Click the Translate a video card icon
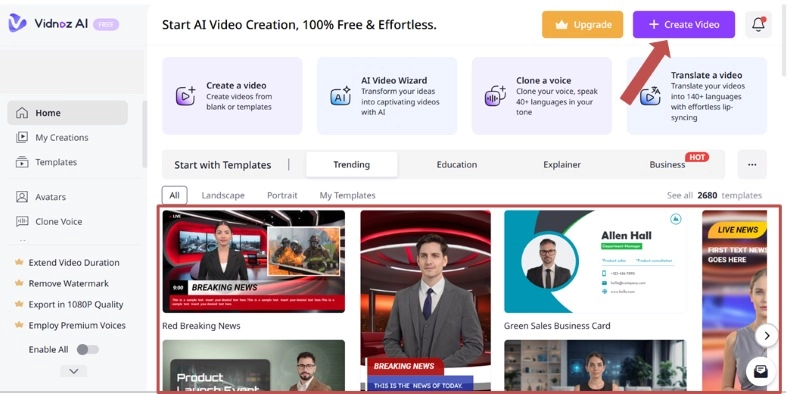The height and width of the screenshot is (394, 800). click(650, 96)
